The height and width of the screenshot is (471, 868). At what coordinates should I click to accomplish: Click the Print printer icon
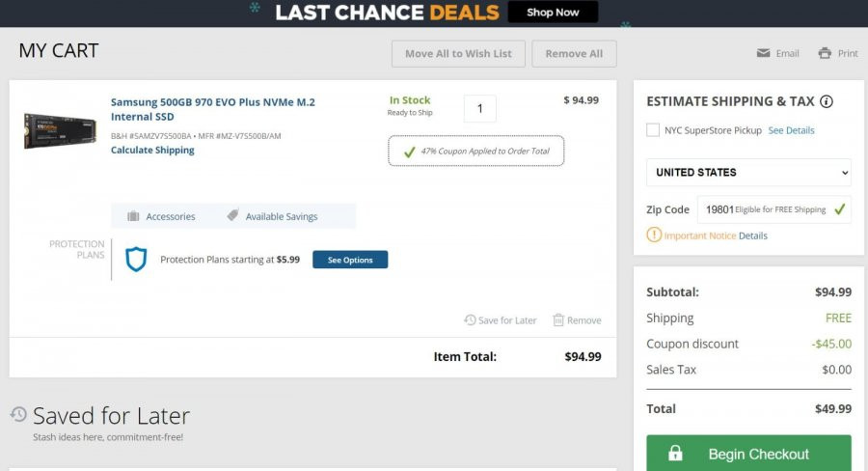(825, 53)
